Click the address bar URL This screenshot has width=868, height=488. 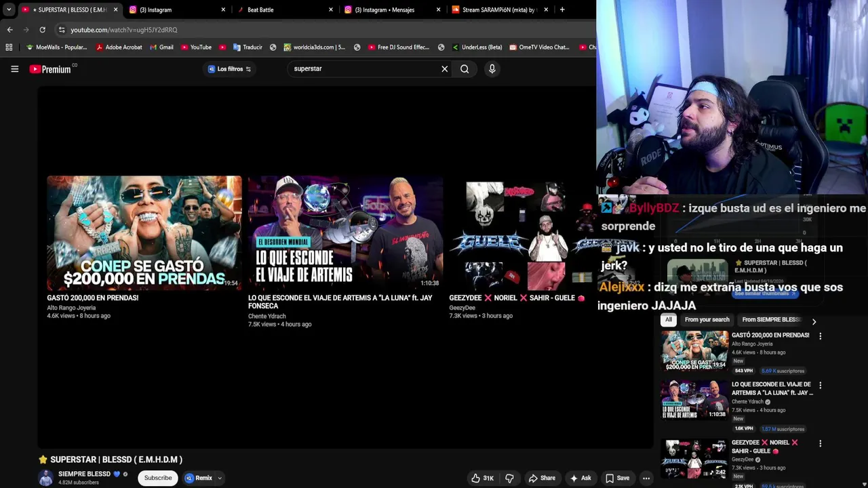pyautogui.click(x=124, y=30)
